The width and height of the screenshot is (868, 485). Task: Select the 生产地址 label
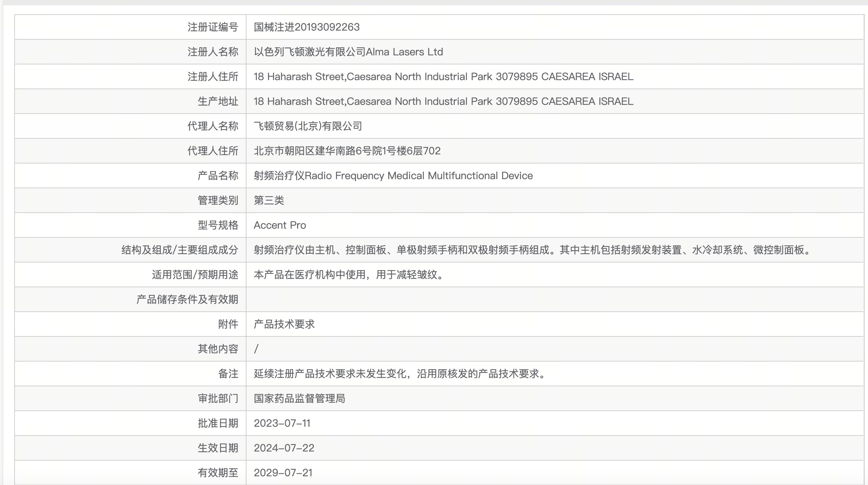(218, 101)
